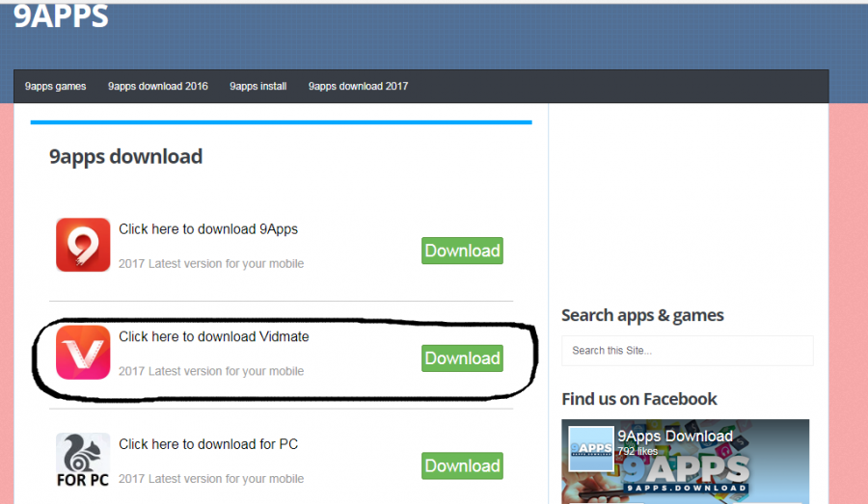Open the 9apps download 2017 menu item

[x=358, y=87]
